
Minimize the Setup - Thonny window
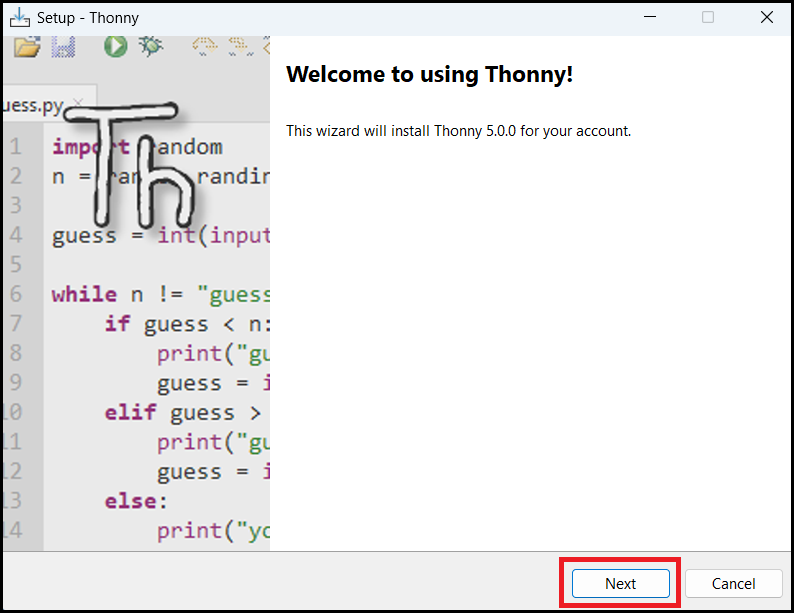pos(650,17)
